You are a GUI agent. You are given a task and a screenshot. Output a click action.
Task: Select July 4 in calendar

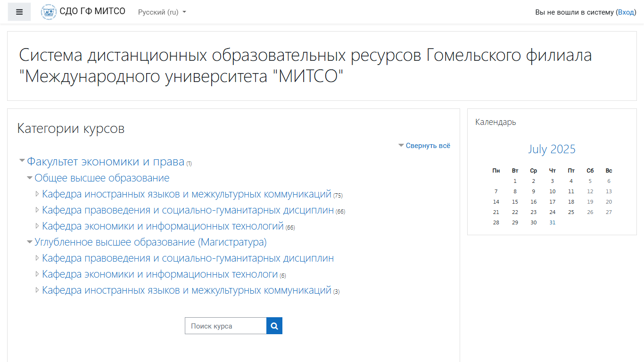(x=571, y=181)
